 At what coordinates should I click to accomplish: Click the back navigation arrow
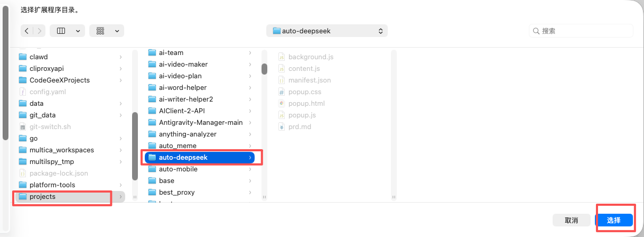tap(27, 31)
